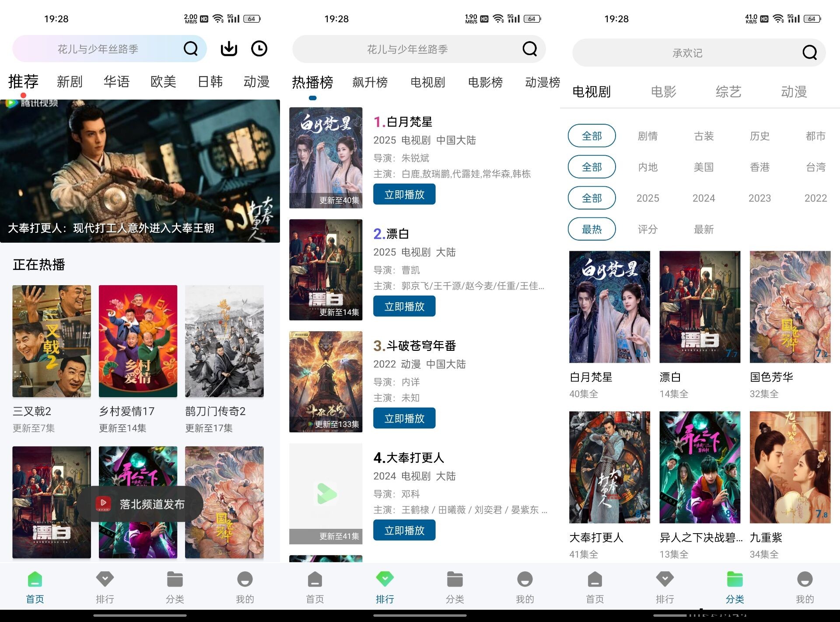Image resolution: width=840 pixels, height=622 pixels.
Task: Select 全部 genre filter chip
Action: (x=592, y=136)
